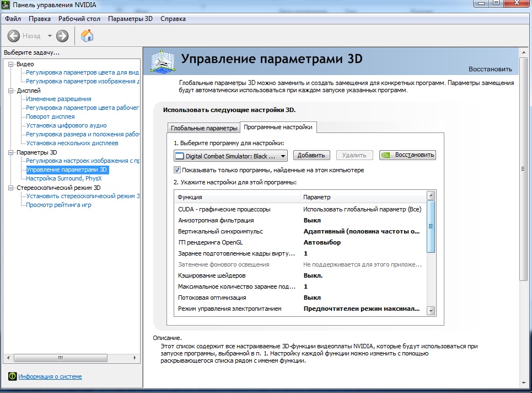Click 'Адаптивный (половина частоты о…' value
The image size is (532, 393).
[361, 231]
